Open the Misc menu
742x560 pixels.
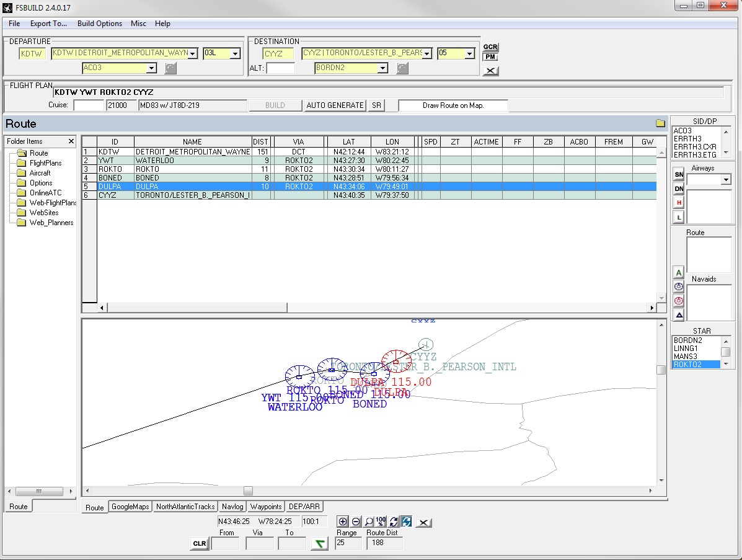click(x=138, y=23)
